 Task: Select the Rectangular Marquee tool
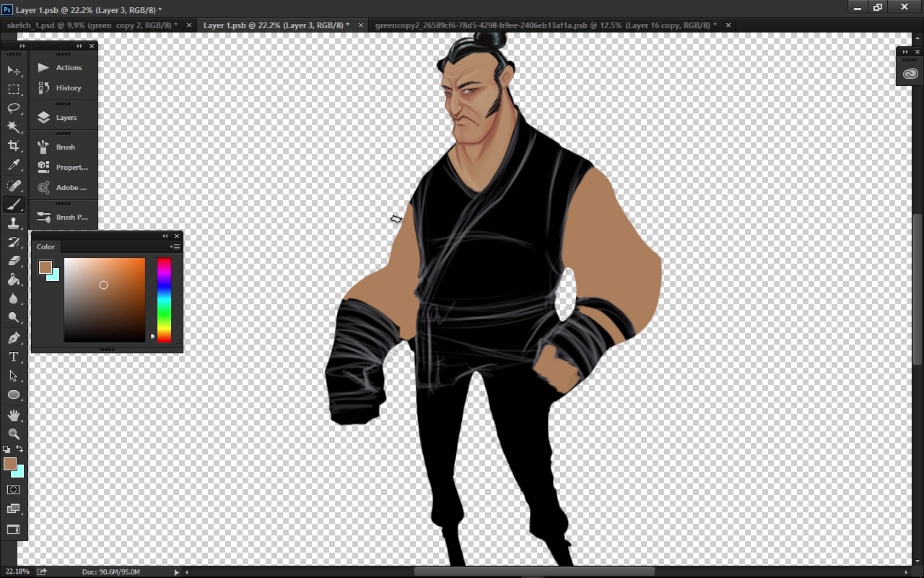point(14,90)
